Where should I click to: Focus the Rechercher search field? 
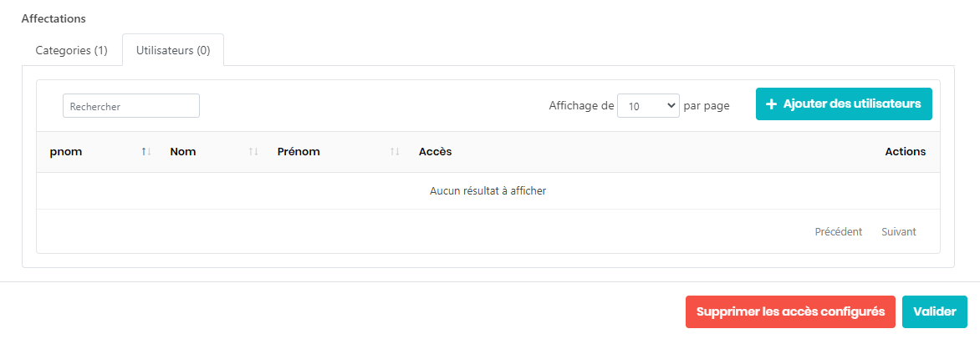pyautogui.click(x=131, y=106)
